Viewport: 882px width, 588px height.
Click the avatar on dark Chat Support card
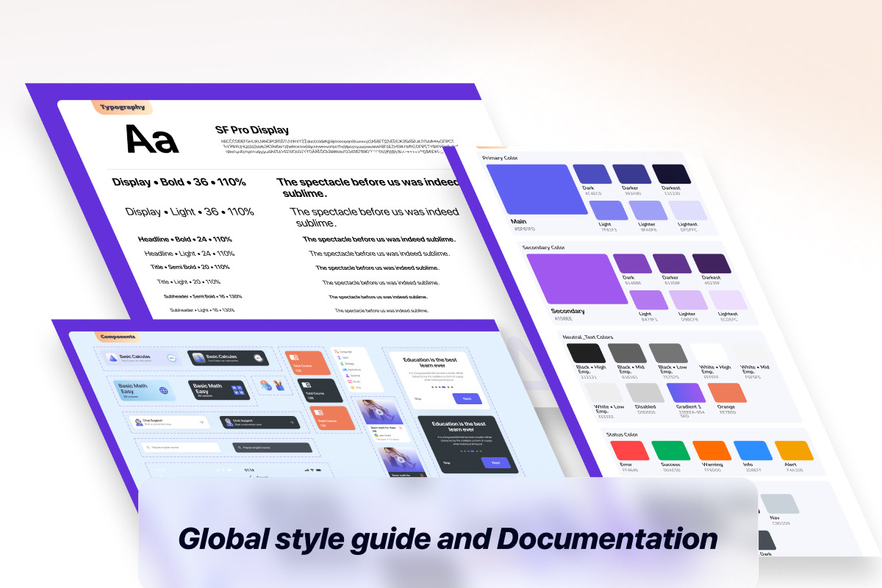tap(229, 422)
